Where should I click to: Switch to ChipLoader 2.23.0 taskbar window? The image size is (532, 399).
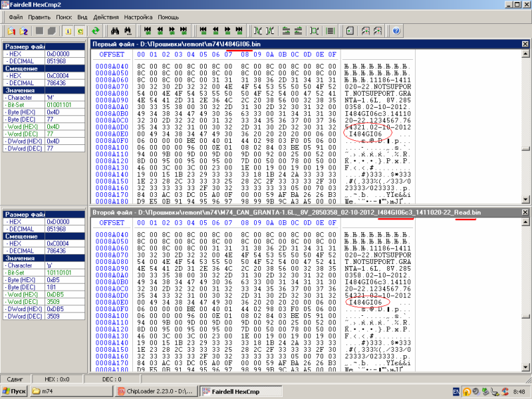click(156, 392)
